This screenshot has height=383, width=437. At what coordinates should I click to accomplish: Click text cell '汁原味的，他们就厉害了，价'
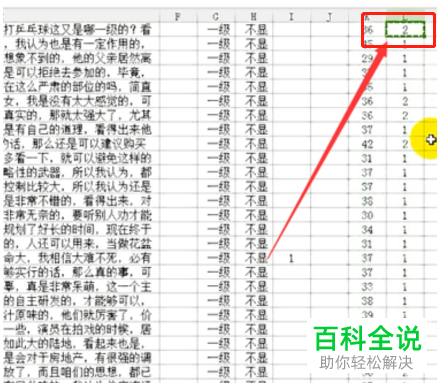click(x=77, y=315)
